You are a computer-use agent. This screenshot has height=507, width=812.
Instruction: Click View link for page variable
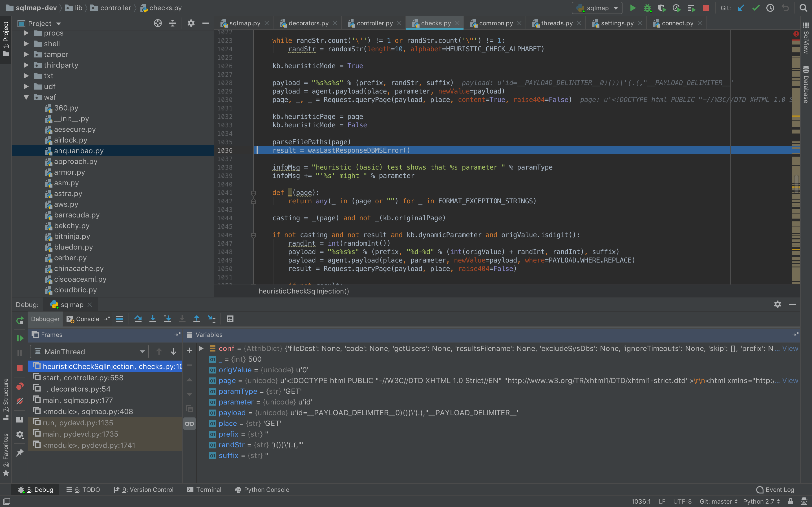[x=790, y=381]
